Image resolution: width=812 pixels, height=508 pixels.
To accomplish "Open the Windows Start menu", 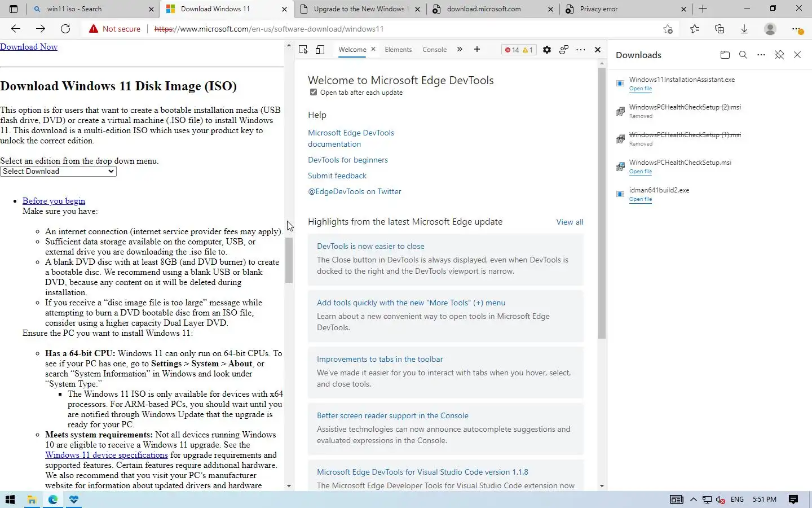I will (10, 500).
